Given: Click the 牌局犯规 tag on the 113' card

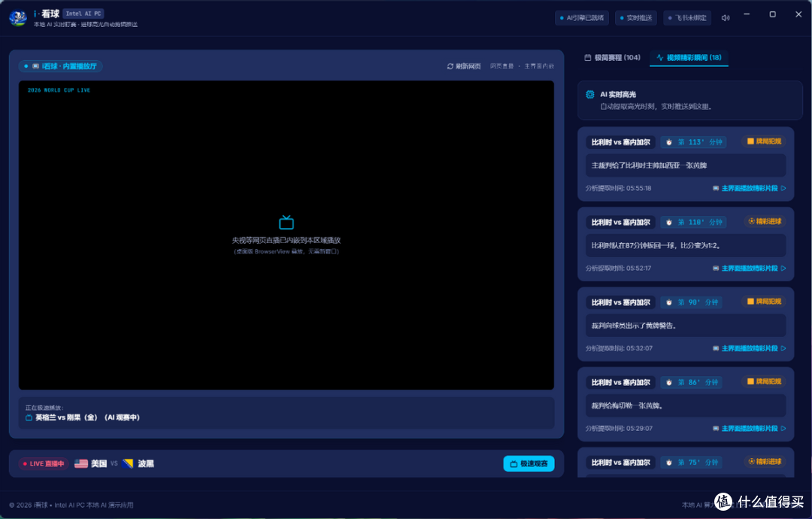Looking at the screenshot, I should [x=764, y=141].
